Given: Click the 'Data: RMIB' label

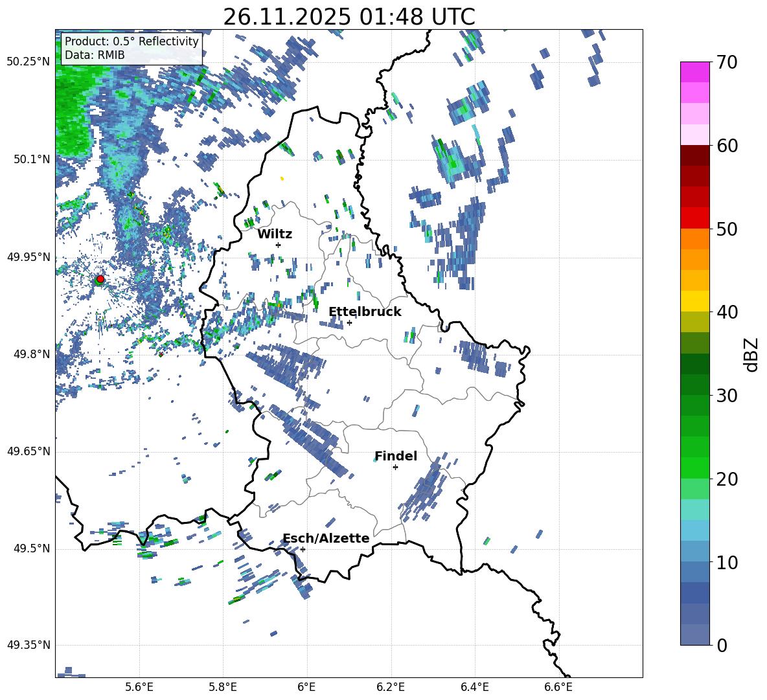Looking at the screenshot, I should click(95, 55).
